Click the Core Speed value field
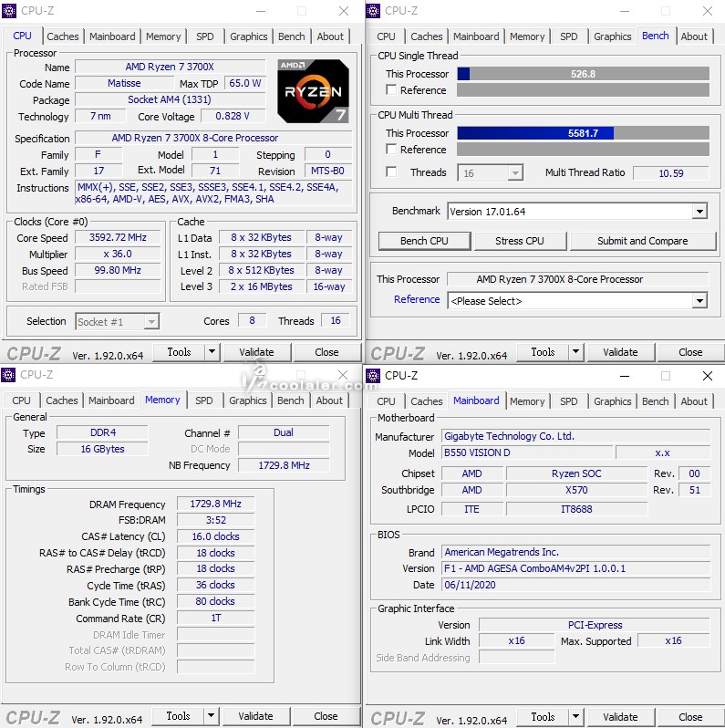 tap(118, 237)
